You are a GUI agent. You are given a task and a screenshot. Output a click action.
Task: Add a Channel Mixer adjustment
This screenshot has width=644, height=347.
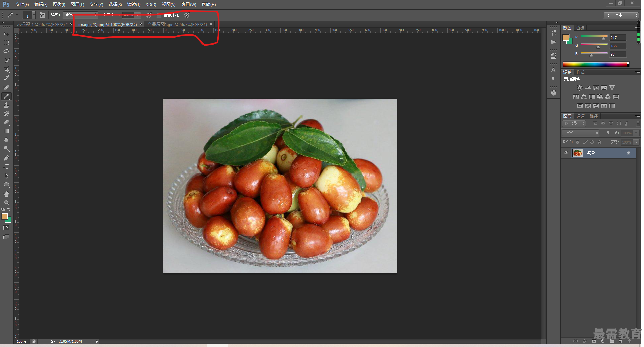click(x=608, y=97)
